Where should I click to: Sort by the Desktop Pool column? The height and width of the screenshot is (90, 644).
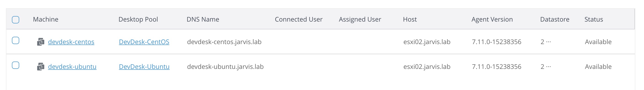click(138, 19)
